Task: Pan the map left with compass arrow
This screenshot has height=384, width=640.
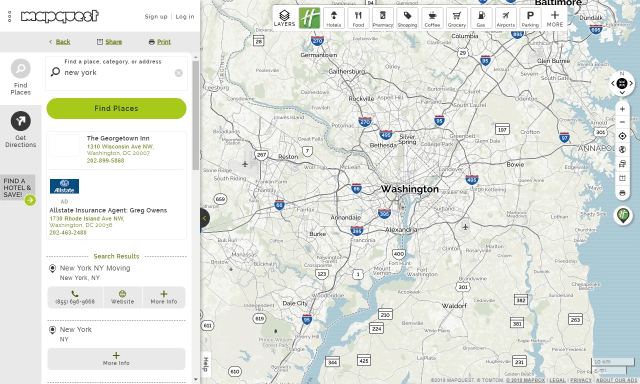Action: tap(613, 83)
